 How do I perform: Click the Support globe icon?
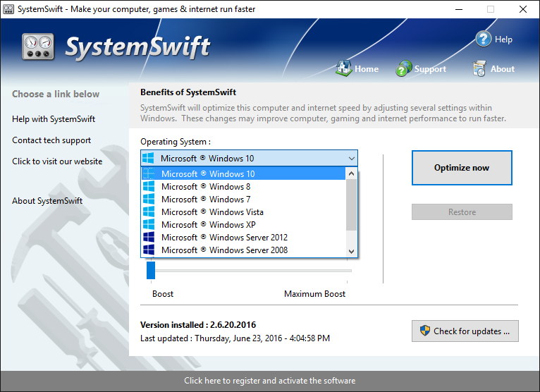pos(404,68)
